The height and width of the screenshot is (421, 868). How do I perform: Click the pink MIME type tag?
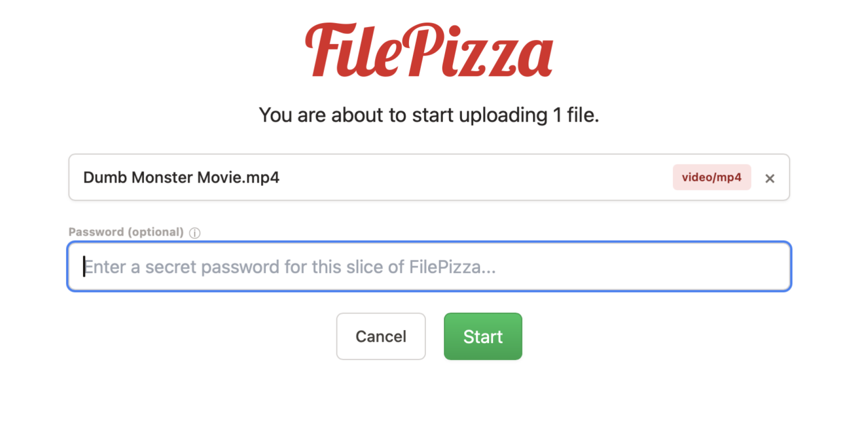[711, 177]
